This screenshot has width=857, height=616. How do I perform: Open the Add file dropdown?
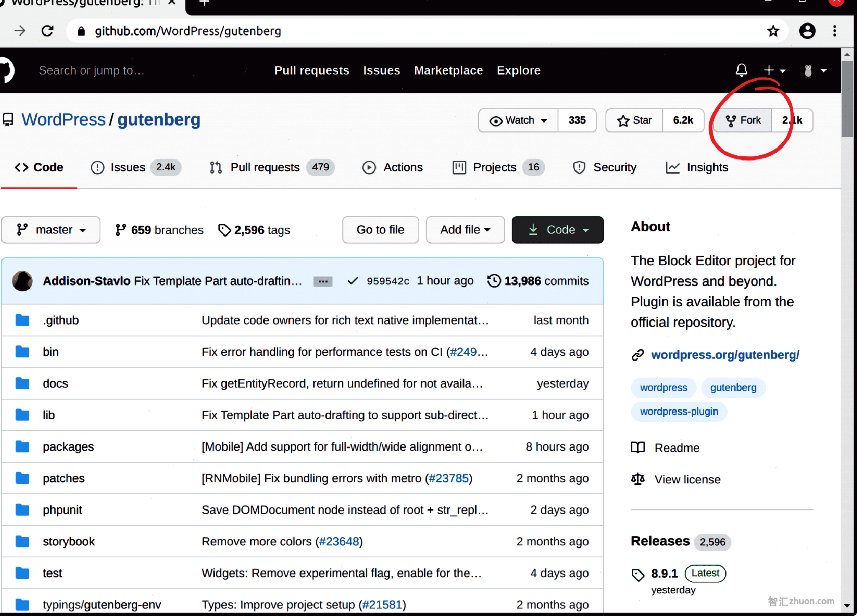click(465, 230)
